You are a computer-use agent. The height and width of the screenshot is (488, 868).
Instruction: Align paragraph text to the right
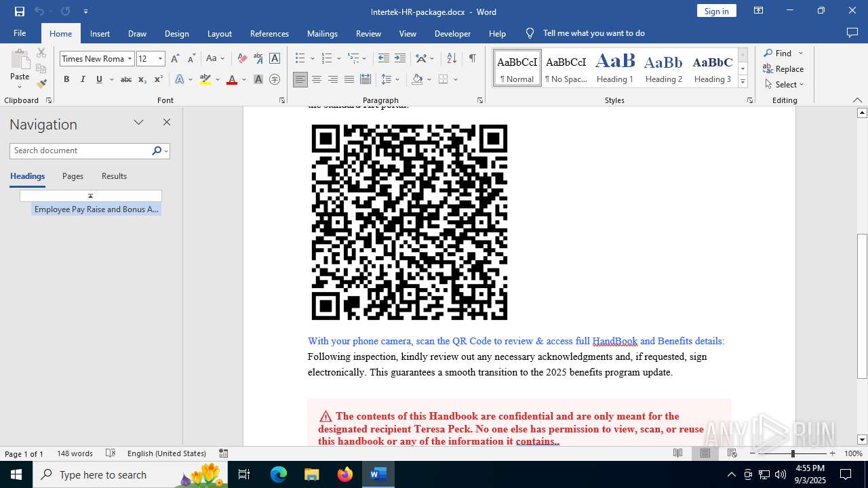333,79
